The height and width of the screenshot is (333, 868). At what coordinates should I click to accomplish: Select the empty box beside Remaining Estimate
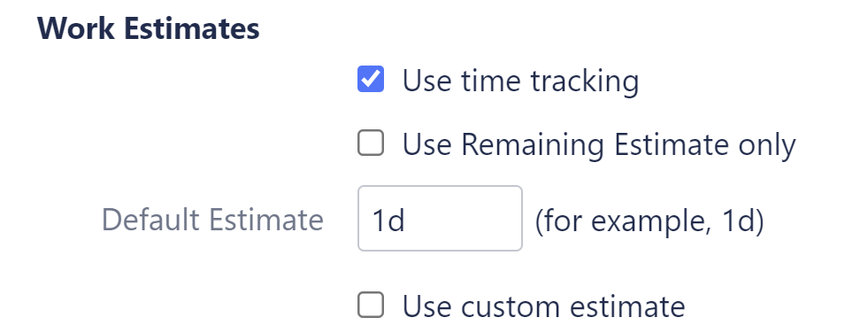(x=371, y=143)
